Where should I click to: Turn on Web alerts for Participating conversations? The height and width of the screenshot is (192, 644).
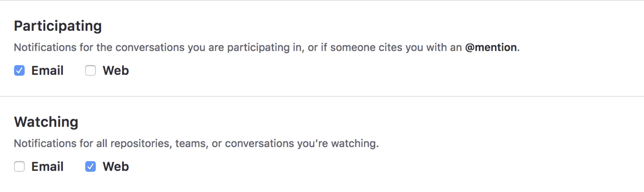pyautogui.click(x=90, y=70)
